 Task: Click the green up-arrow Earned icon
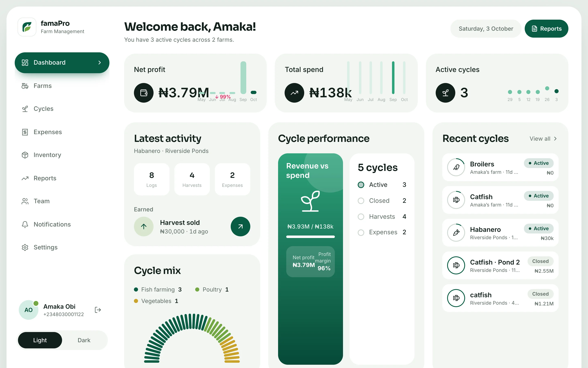click(144, 227)
